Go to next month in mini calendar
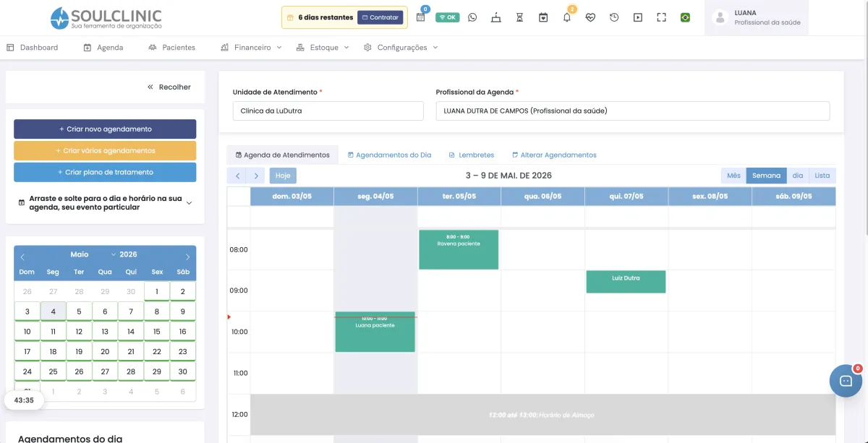This screenshot has width=868, height=443. (x=187, y=257)
